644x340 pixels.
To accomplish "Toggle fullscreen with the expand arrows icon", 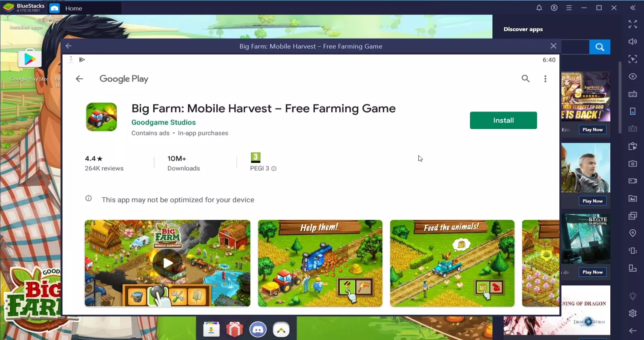I will click(x=632, y=24).
